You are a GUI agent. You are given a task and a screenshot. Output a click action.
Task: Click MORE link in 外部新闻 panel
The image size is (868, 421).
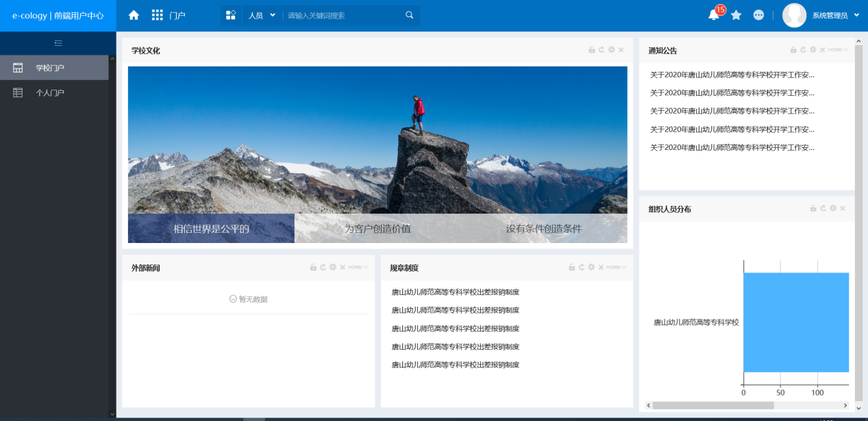[358, 268]
